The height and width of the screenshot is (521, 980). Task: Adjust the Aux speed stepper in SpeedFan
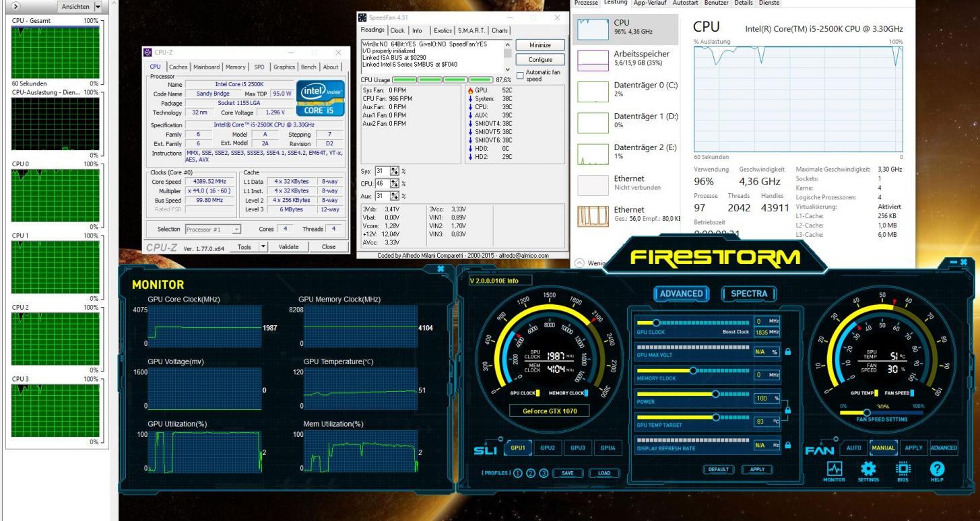394,195
